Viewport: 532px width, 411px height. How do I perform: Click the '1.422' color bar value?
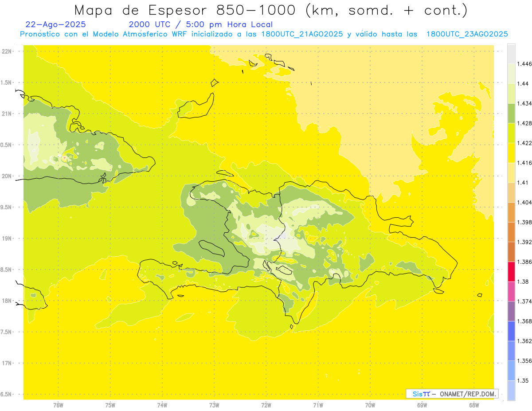click(x=524, y=143)
